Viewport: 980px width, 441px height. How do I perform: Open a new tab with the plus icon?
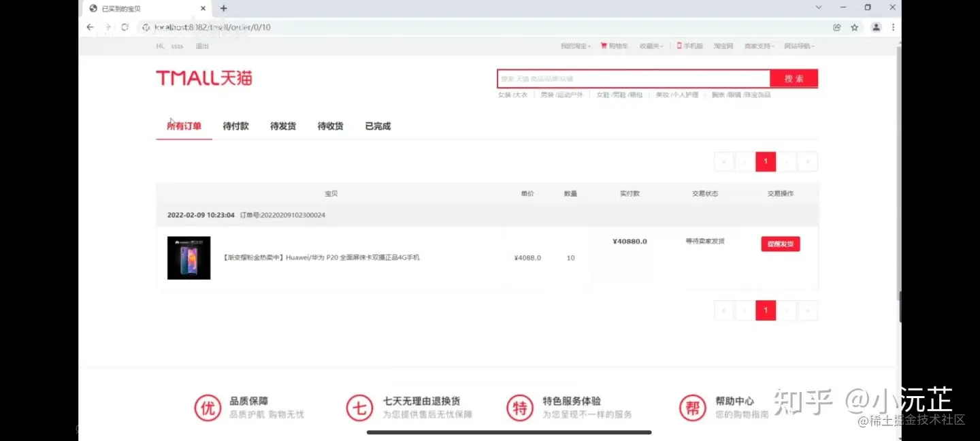223,8
